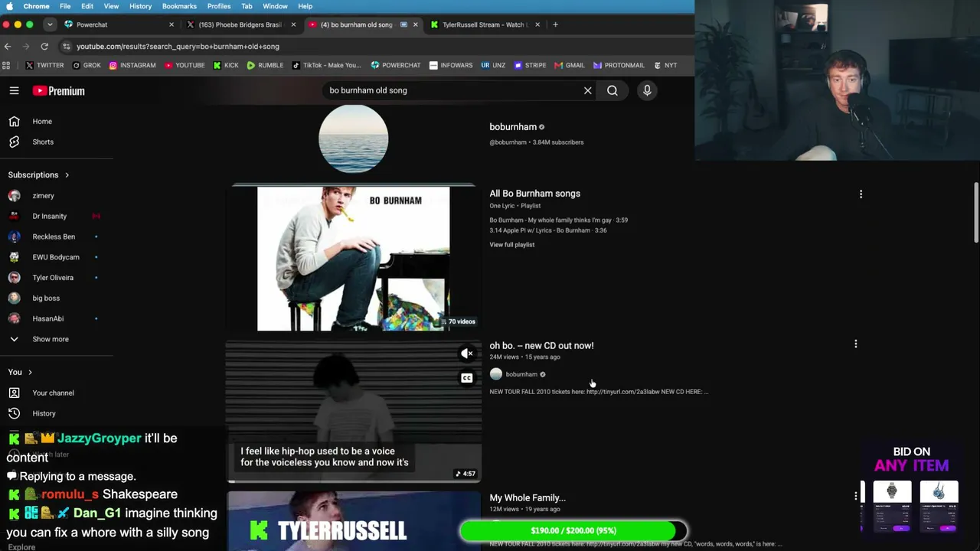Open the NYT bookmark
980x551 pixels.
click(665, 65)
